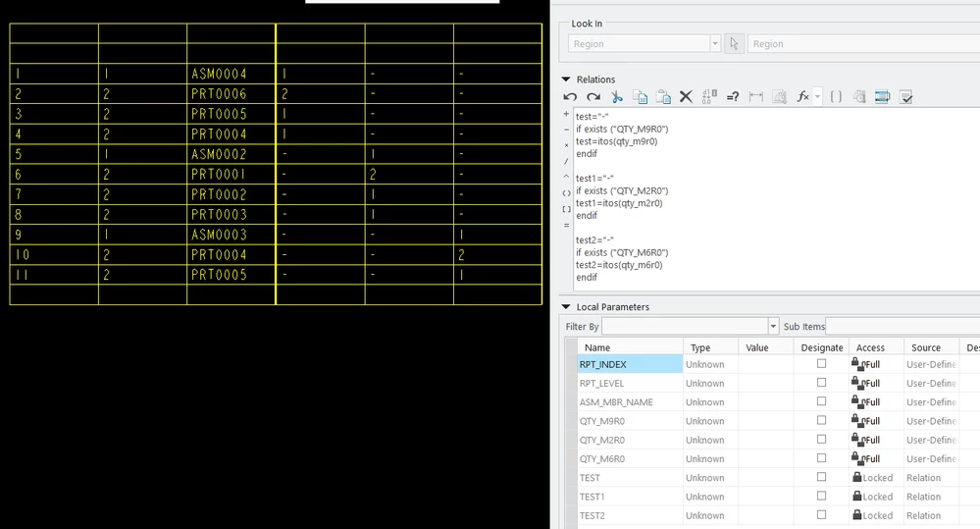Insert the plus operator

[x=566, y=114]
